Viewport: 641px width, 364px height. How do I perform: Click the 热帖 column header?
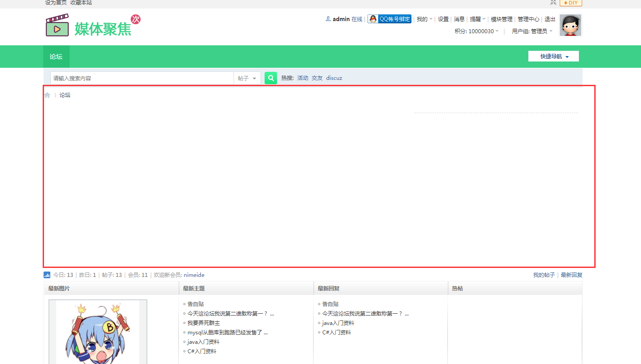[457, 289]
